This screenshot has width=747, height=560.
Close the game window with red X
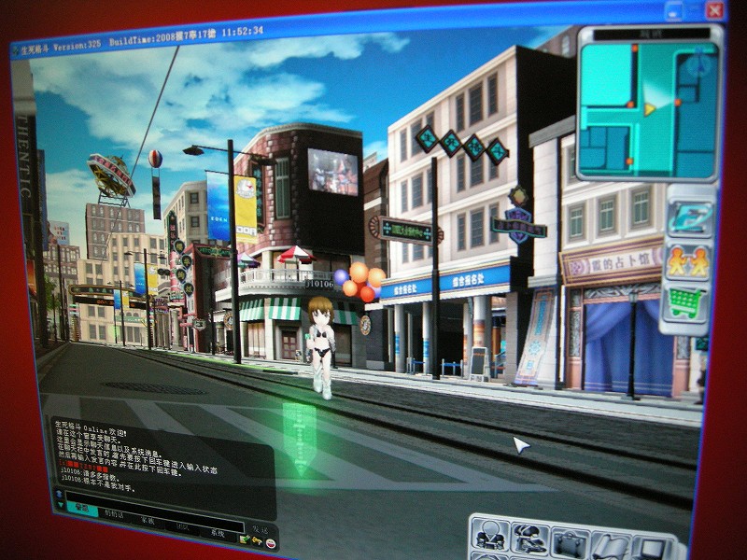714,10
